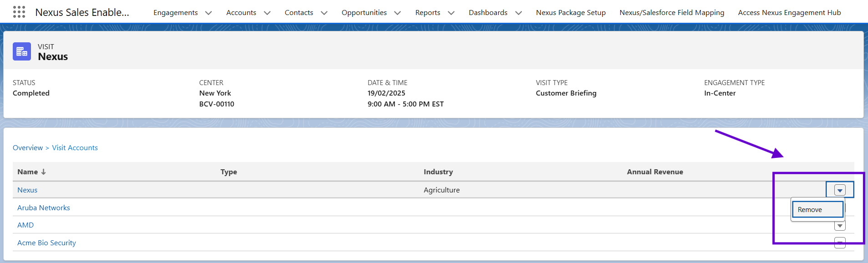Sort by the Name column header
Screen dimensions: 868x263
click(27, 172)
